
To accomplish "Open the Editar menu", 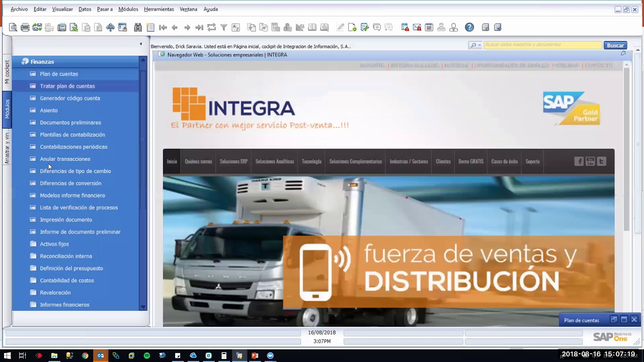I will click(40, 9).
